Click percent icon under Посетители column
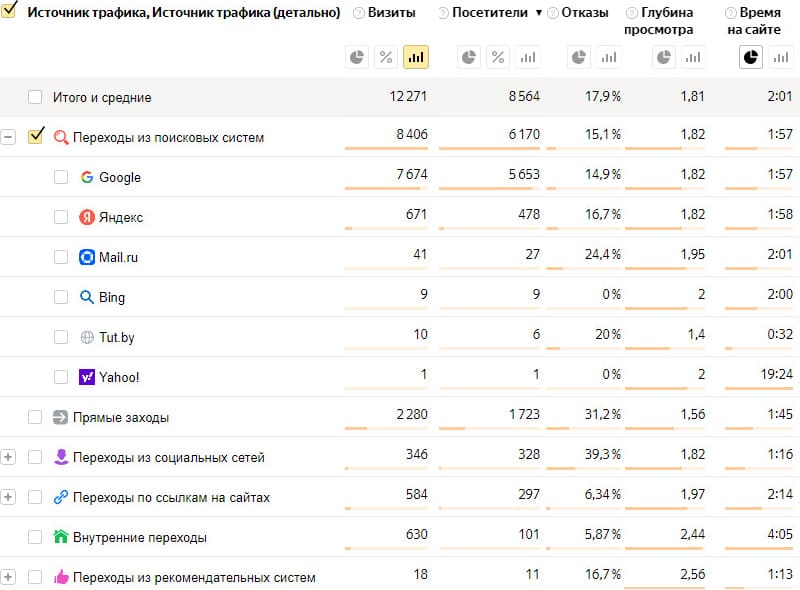Screen dimensions: 800x590 498,57
